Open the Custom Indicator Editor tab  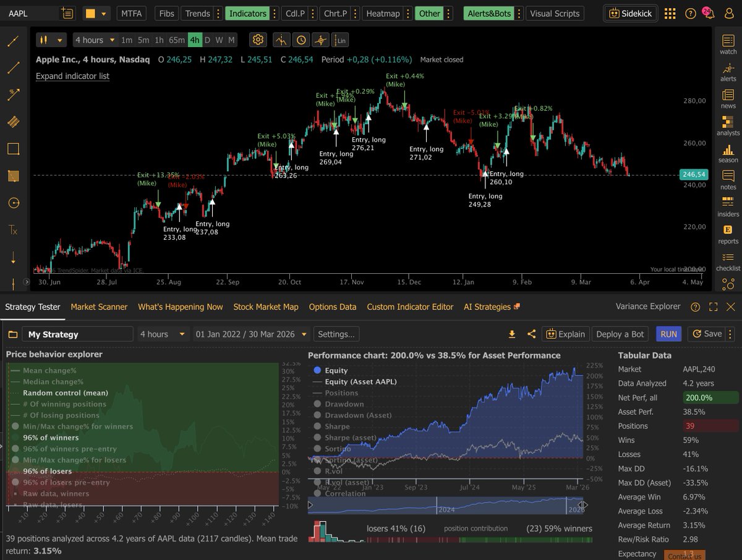coord(410,307)
